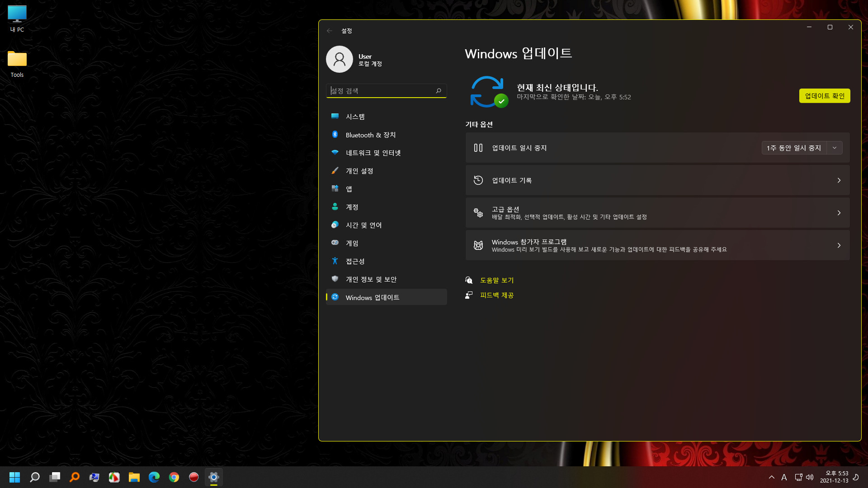The width and height of the screenshot is (868, 488).
Task: Click the User profile avatar
Action: [x=340, y=59]
